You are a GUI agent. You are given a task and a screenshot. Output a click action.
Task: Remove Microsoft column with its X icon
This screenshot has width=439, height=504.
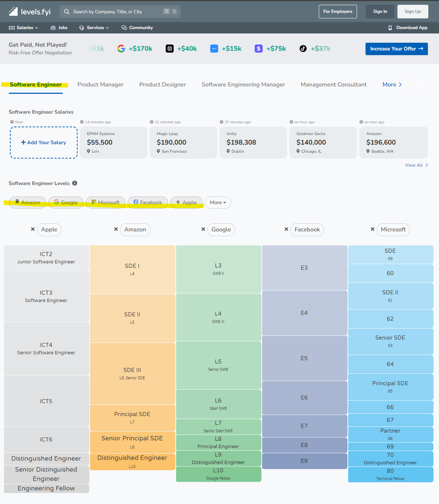372,229
